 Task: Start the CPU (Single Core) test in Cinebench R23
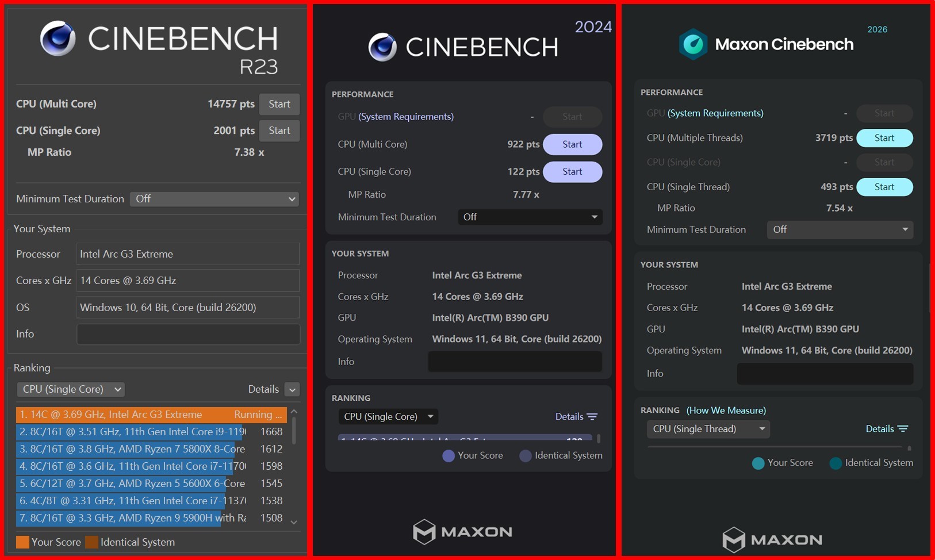click(279, 131)
